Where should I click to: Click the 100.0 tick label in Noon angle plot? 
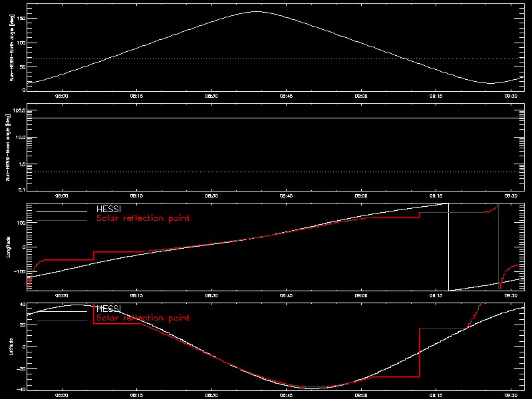click(x=19, y=110)
